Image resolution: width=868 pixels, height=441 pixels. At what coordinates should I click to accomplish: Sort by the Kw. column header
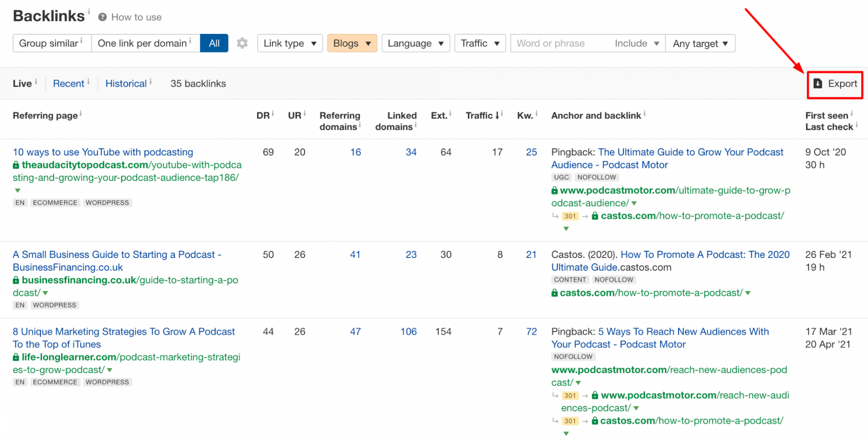(x=525, y=116)
